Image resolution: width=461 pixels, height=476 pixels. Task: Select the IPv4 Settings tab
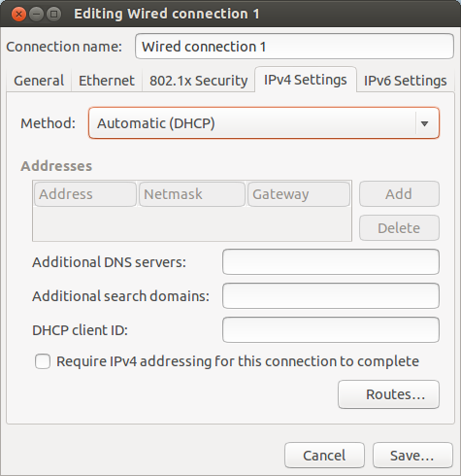coord(306,80)
